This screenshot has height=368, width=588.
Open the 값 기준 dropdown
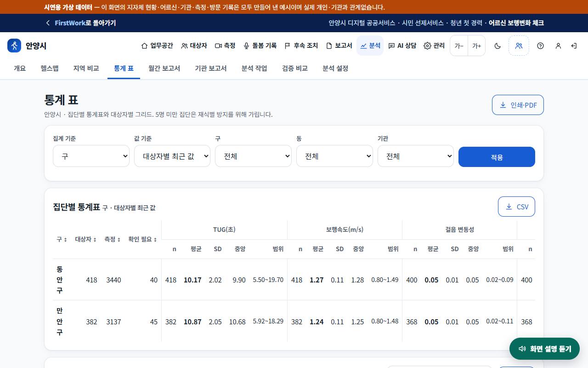click(x=172, y=156)
